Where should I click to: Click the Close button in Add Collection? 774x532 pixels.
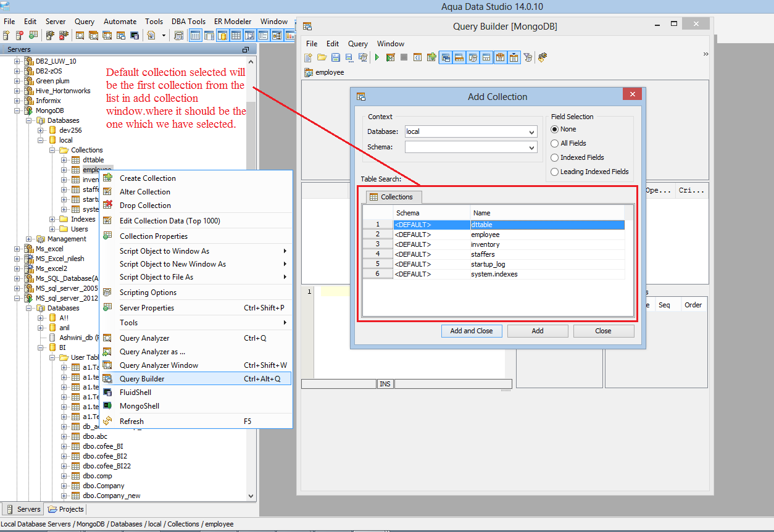point(604,331)
